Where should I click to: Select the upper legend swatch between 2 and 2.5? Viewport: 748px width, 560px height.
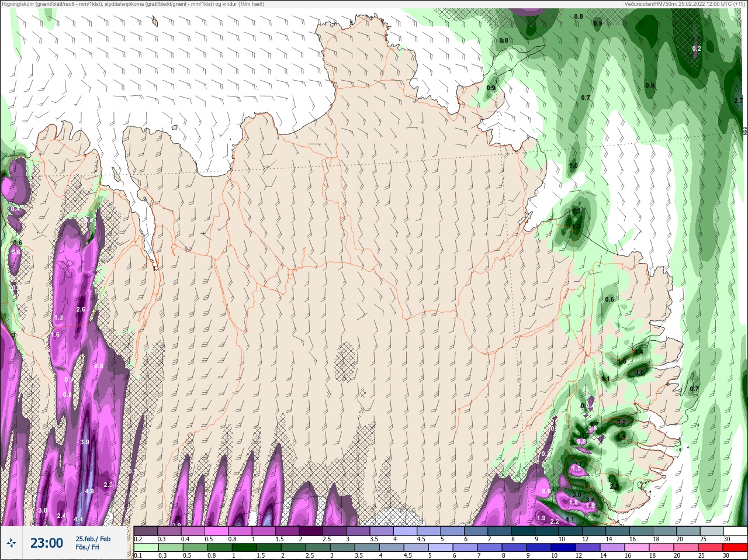[311, 531]
